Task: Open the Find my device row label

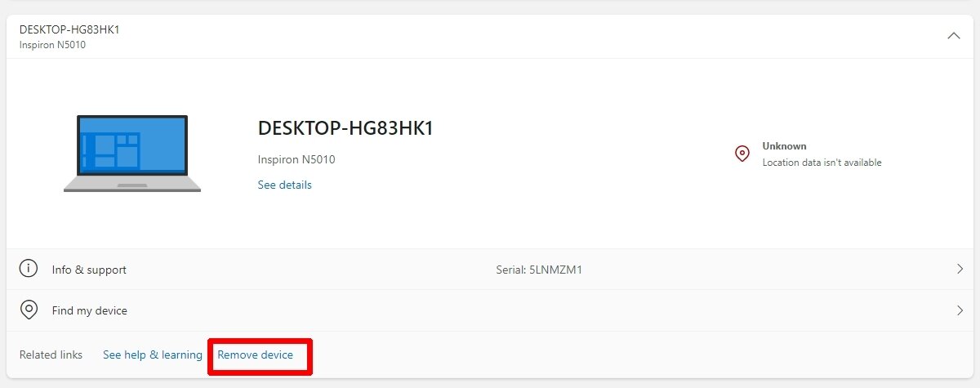Action: click(x=90, y=310)
